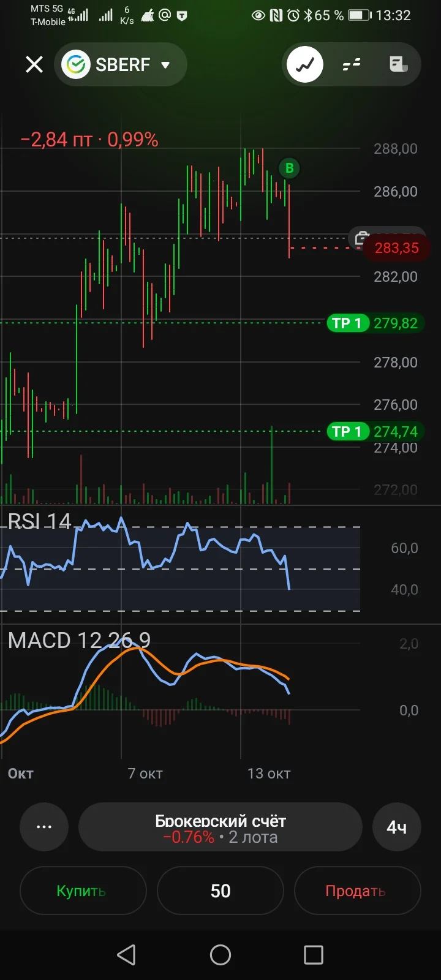Tap the current price 283,35 label
Viewport: 441px width, 980px height.
[x=396, y=248]
